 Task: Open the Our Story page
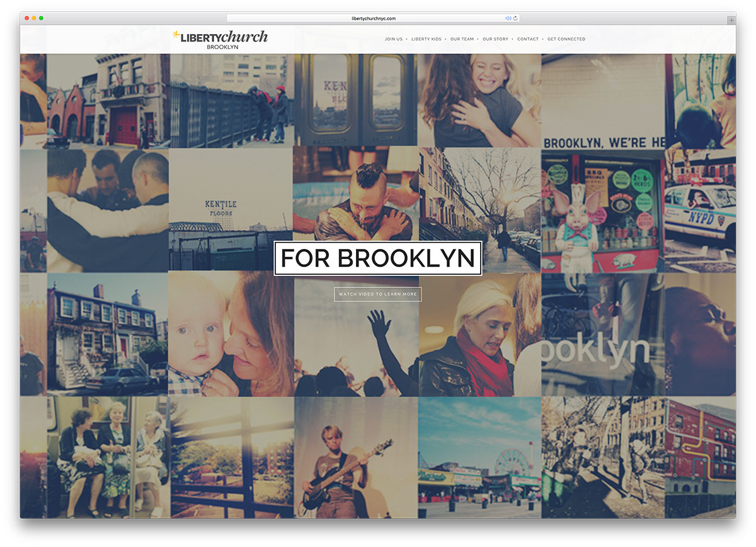pyautogui.click(x=496, y=39)
